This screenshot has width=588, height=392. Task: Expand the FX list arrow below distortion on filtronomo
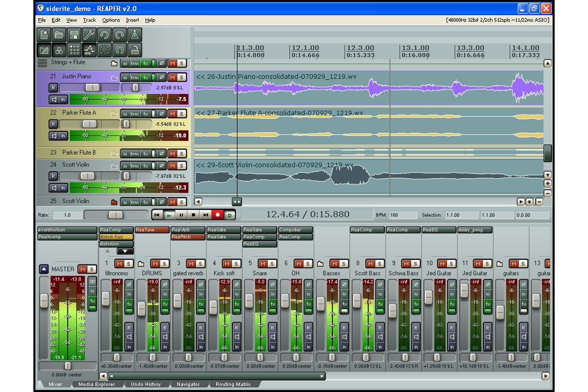coord(125,251)
